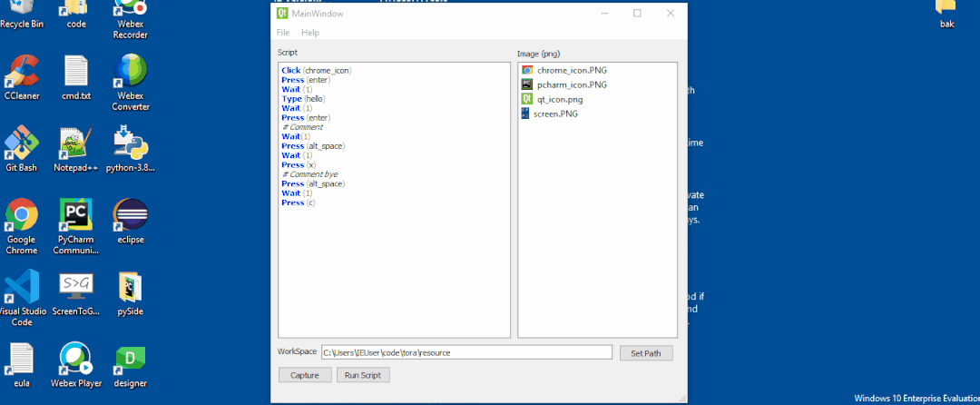
Task: Click the script line 'Press (c)'
Action: [299, 202]
